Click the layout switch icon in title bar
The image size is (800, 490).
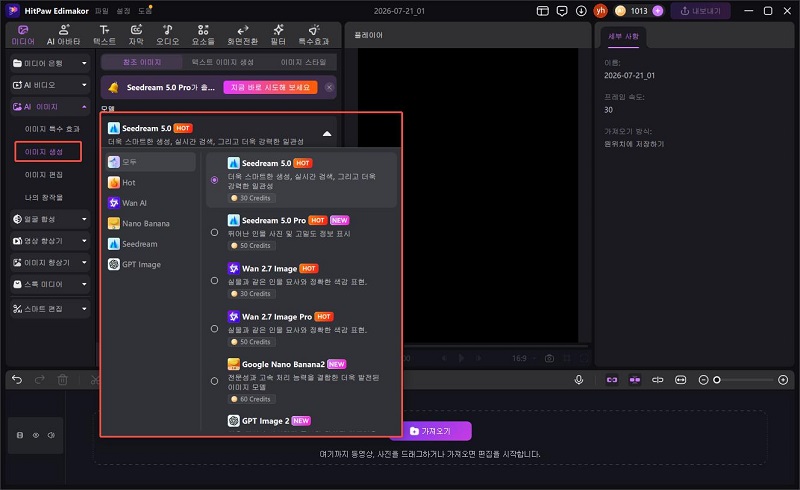(x=542, y=11)
